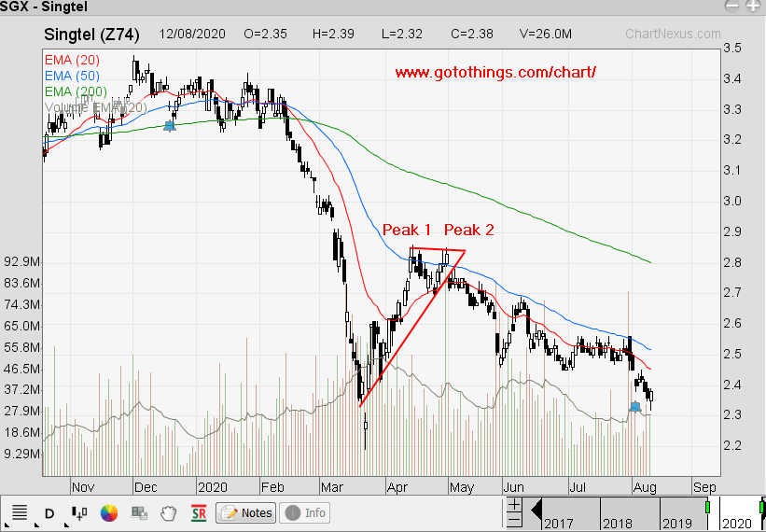The height and width of the screenshot is (532, 766).
Task: Jump to 2017 on the timeline
Action: click(558, 524)
